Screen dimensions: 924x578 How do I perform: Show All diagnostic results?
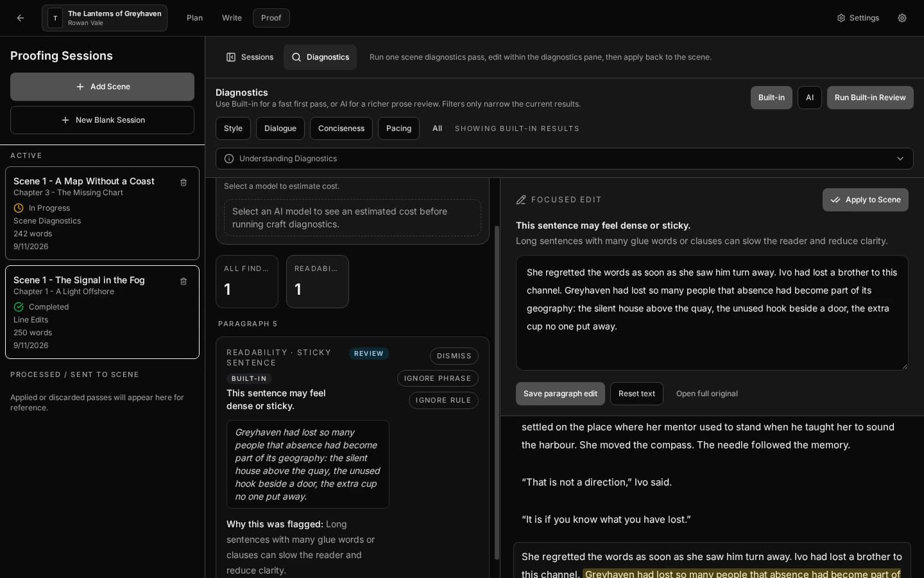click(x=437, y=128)
